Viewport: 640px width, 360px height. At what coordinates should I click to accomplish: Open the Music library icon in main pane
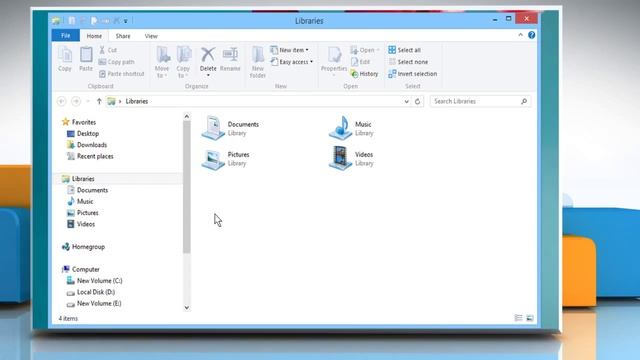pos(340,128)
